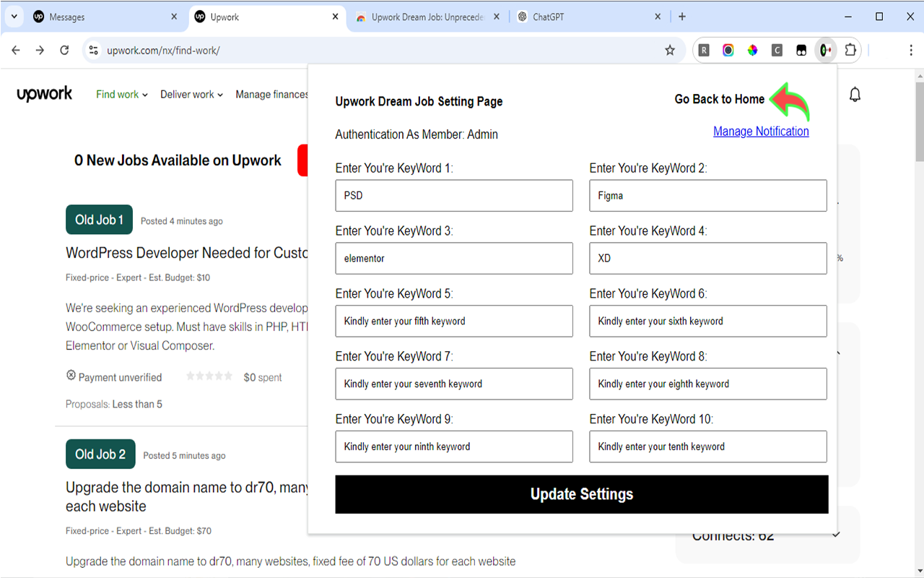Expand the Connects: 62 section chevron

point(836,535)
